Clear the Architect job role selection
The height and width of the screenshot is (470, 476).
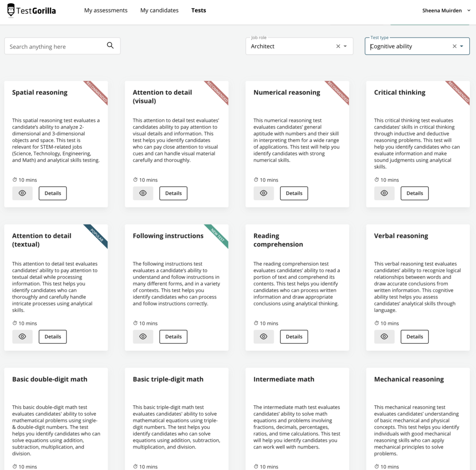coord(338,46)
